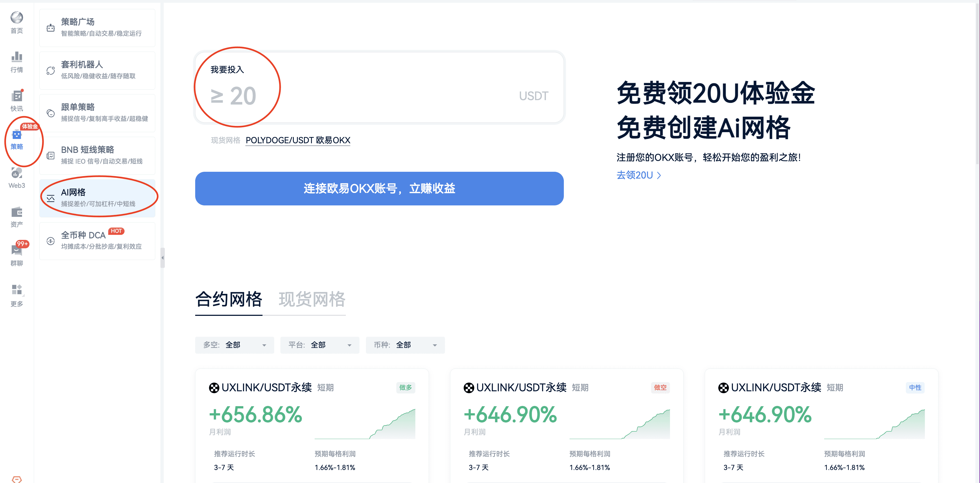
Task: Open the 首页 home icon in the sidebar
Action: [x=17, y=17]
